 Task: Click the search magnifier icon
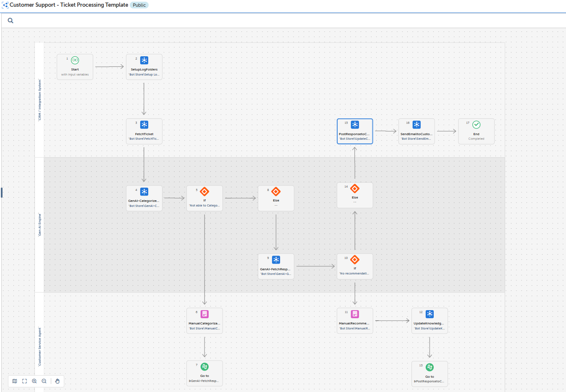[10, 21]
